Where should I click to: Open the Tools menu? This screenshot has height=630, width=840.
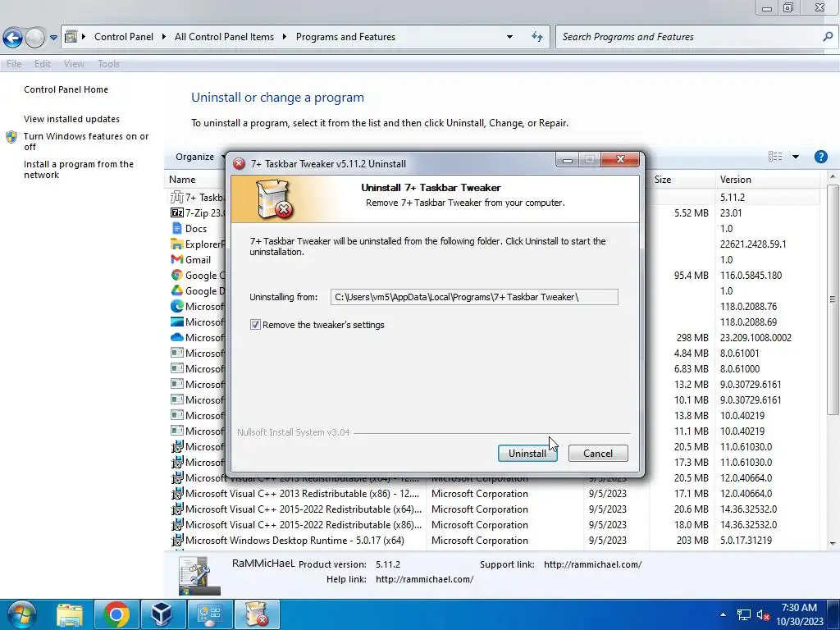[108, 64]
